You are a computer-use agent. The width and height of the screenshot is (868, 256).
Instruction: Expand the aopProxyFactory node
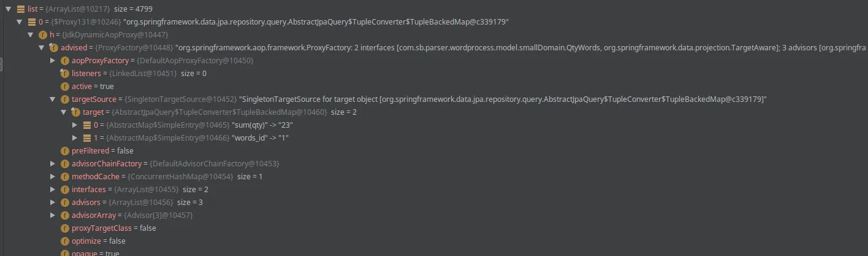pyautogui.click(x=52, y=61)
